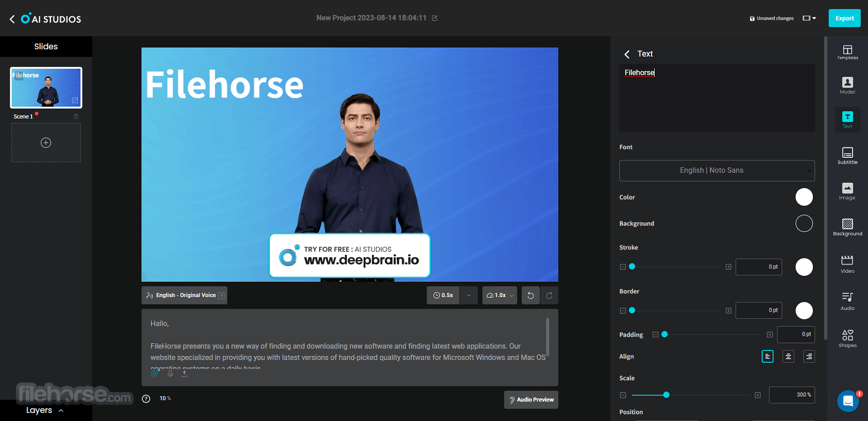Open the 1.0x speed dropdown
The image size is (868, 421).
(x=500, y=295)
